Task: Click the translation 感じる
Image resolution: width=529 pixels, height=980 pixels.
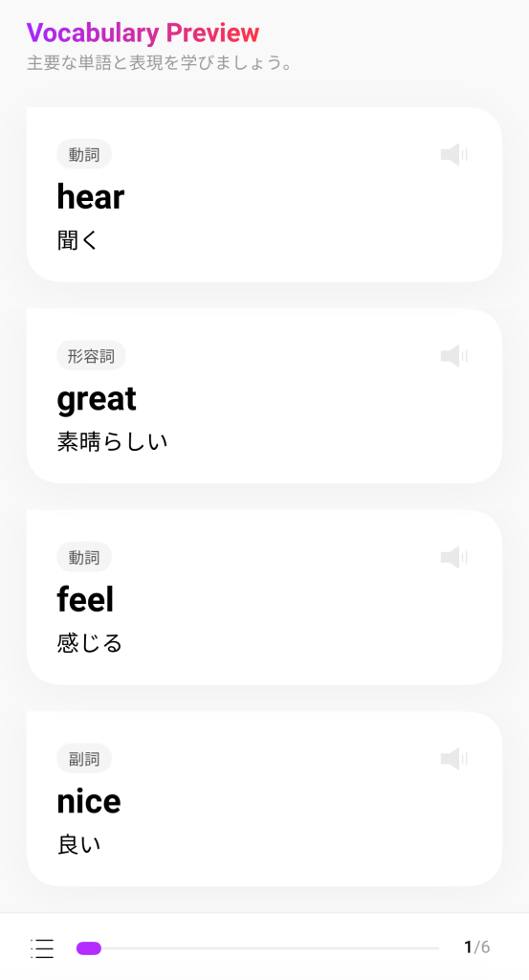Action: tap(90, 643)
